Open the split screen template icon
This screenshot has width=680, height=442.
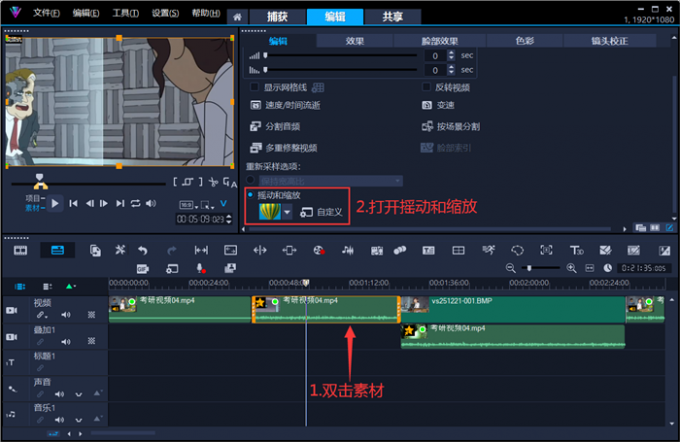point(458,250)
